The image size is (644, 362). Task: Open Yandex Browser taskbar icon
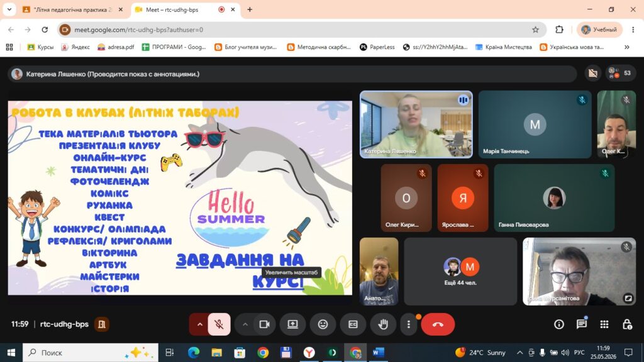[309, 353]
